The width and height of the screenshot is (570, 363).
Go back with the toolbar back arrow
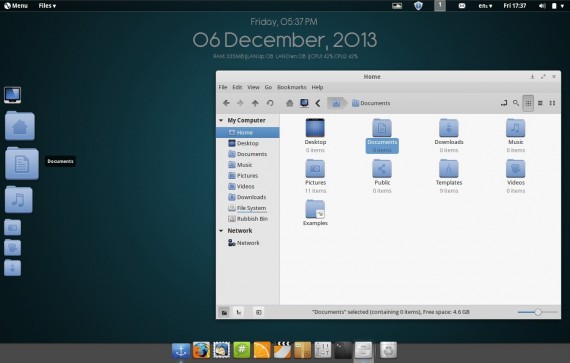click(x=226, y=103)
